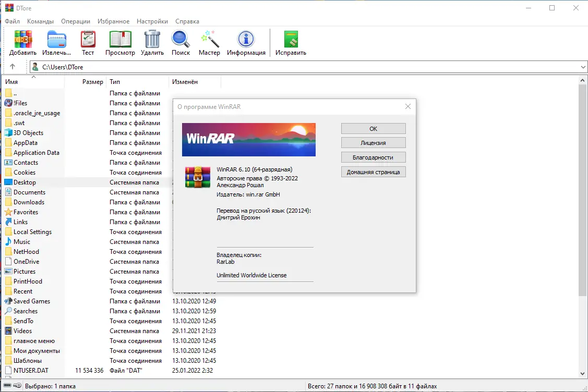Select the 3D Objects folder icon
588x392 pixels.
(x=8, y=133)
